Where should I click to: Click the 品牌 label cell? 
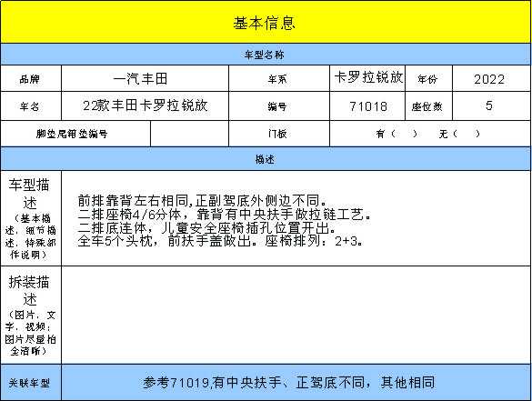tap(31, 79)
